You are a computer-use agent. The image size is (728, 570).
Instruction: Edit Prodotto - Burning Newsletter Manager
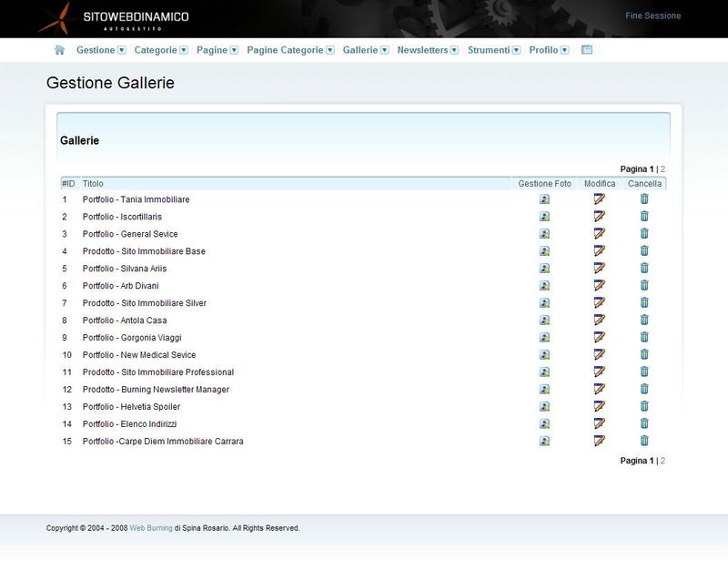point(600,389)
